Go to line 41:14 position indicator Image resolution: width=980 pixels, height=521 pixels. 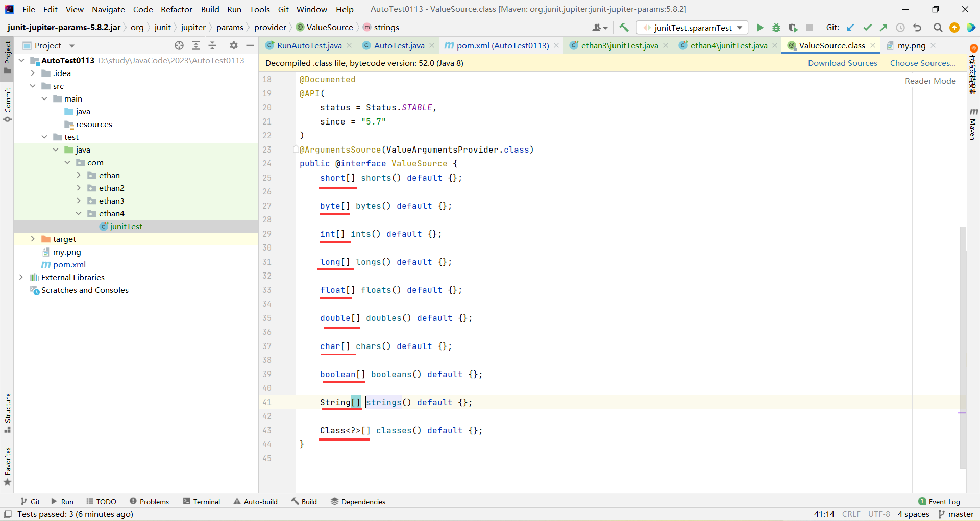(x=824, y=514)
